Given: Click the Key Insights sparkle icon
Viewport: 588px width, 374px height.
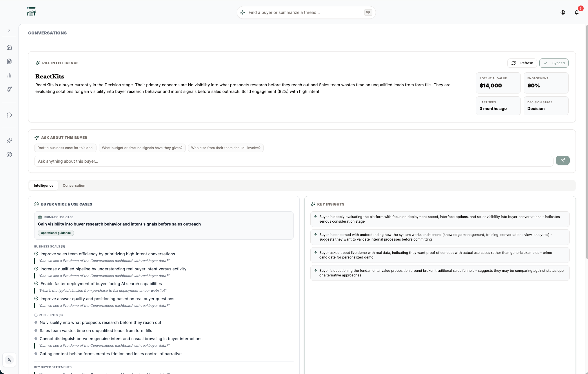Looking at the screenshot, I should coord(313,204).
